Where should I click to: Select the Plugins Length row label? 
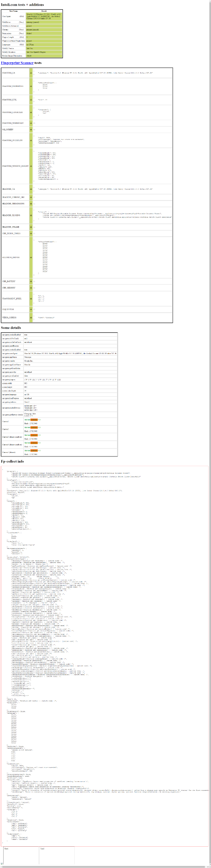(8, 37)
